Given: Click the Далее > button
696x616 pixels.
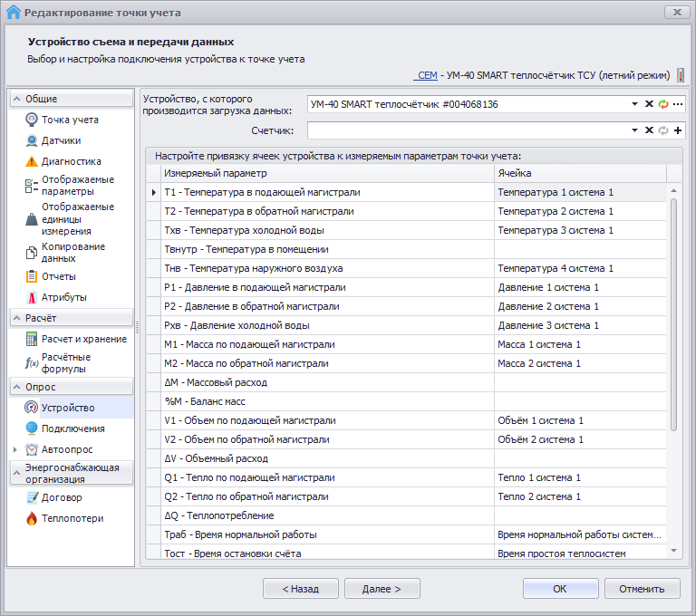Looking at the screenshot, I should point(382,589).
